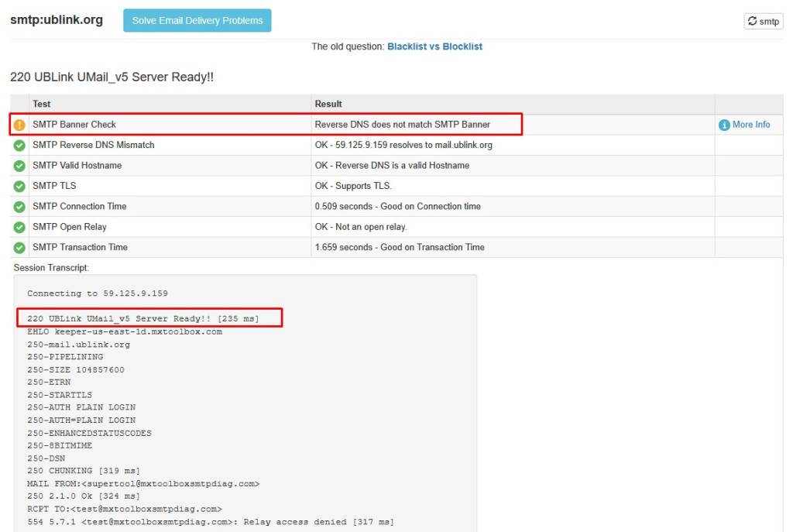Screen dimensions: 793x532
Task: Click the OK - Supports TLS result
Action: 353,186
